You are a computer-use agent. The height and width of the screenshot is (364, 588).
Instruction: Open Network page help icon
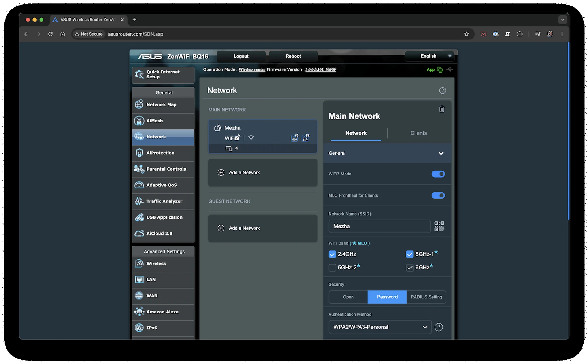(442, 91)
